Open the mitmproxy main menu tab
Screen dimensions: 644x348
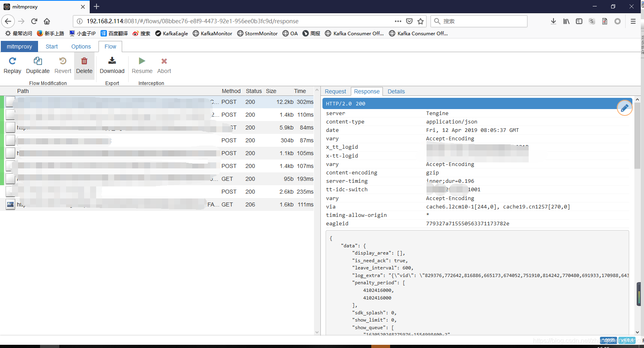point(19,47)
